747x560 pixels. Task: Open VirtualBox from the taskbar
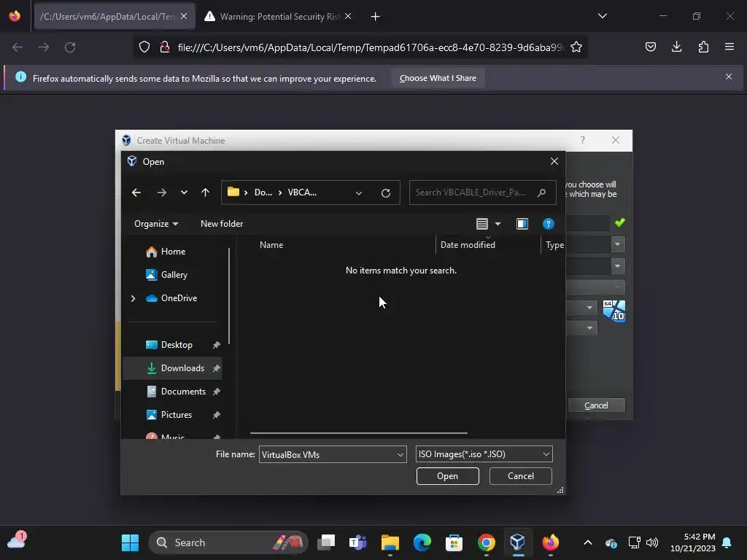(x=517, y=542)
